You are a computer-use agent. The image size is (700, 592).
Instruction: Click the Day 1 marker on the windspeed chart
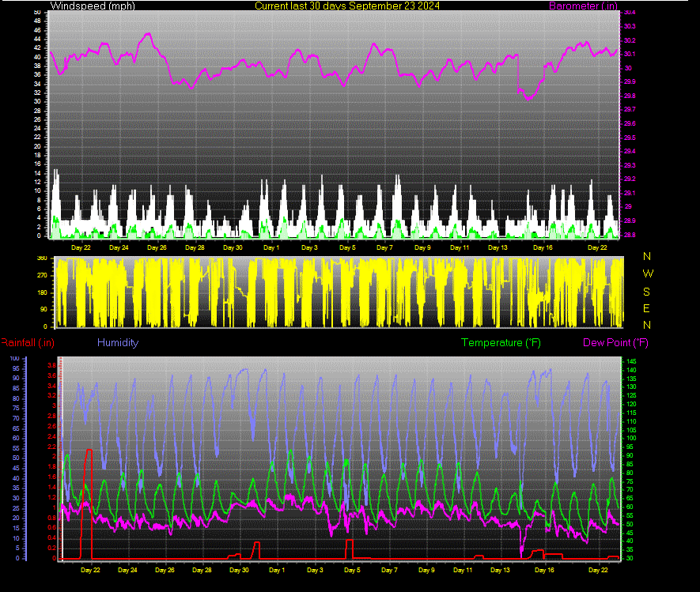pyautogui.click(x=271, y=247)
